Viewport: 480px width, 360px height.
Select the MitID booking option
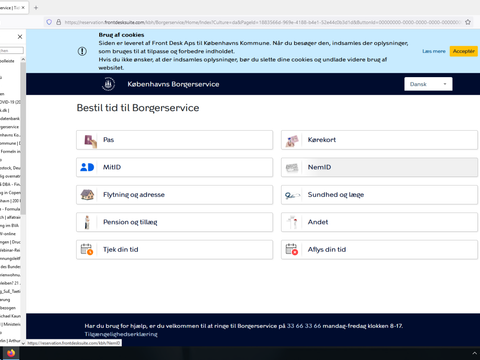coord(175,167)
